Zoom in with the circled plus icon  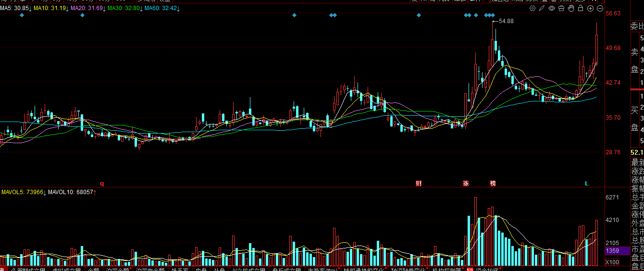[590, 8]
